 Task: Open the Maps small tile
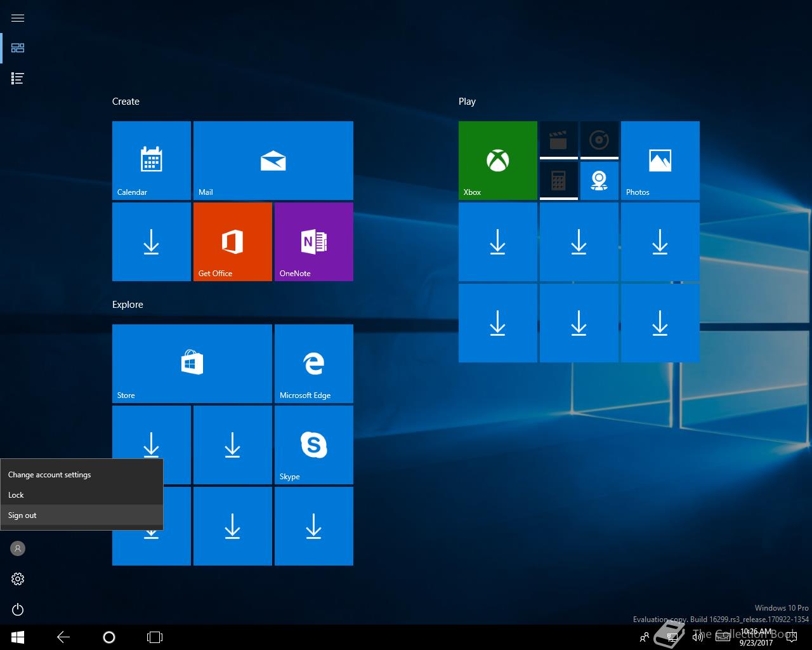coord(599,181)
